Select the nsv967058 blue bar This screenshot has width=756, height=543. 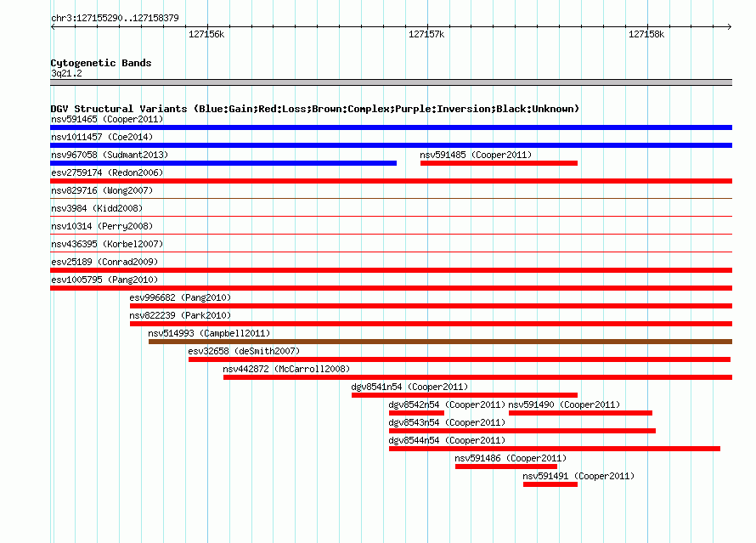tap(223, 163)
